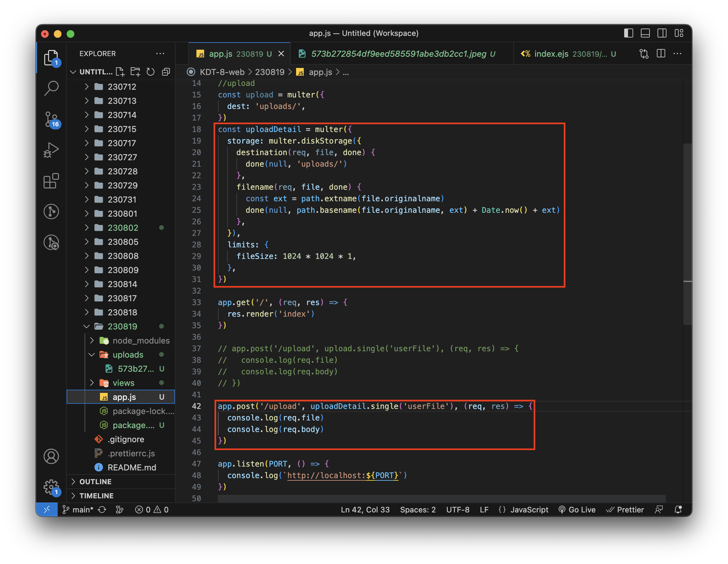Click New Folder icon in Explorer header
Viewport: 728px width, 564px height.
[x=135, y=72]
